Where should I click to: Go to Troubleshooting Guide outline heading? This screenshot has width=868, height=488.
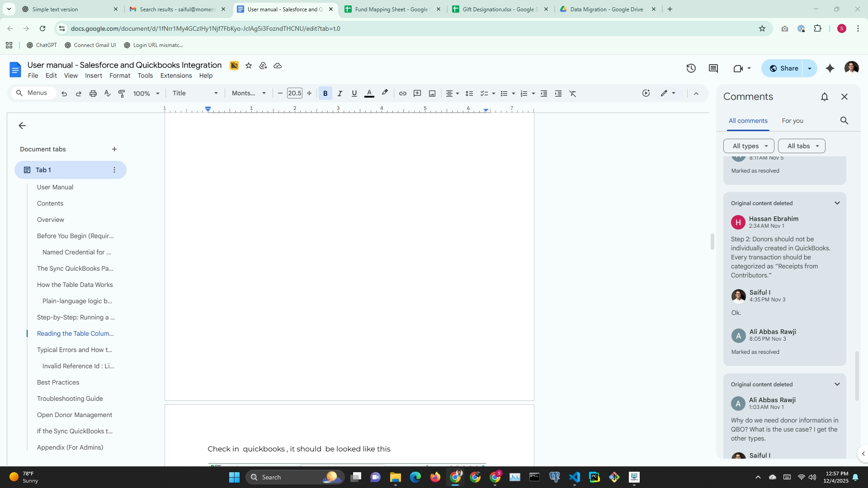coord(70,399)
